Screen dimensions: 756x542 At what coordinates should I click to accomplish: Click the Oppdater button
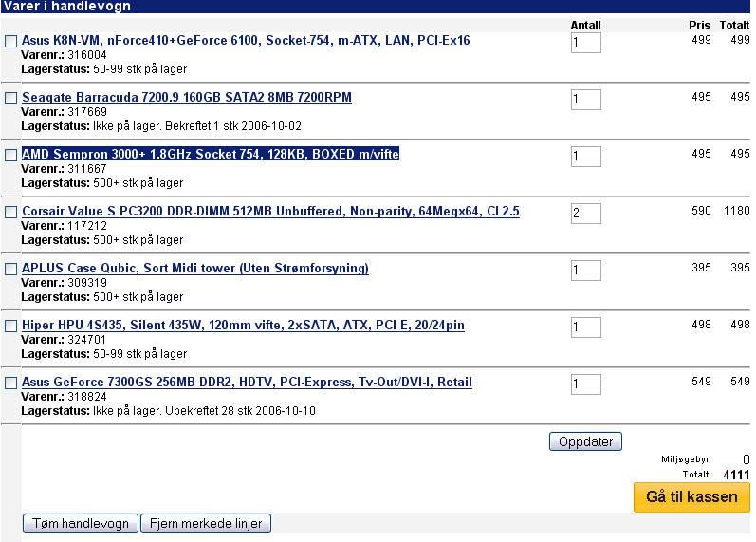pos(585,441)
